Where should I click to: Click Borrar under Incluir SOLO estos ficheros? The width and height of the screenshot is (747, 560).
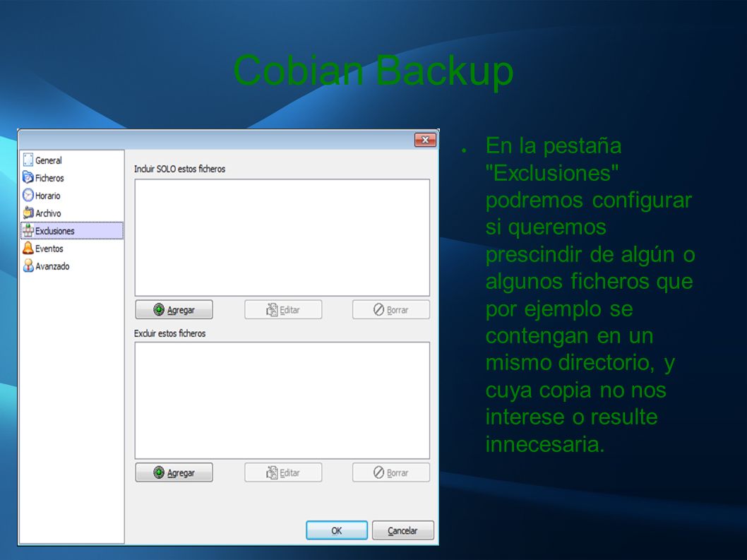click(391, 310)
